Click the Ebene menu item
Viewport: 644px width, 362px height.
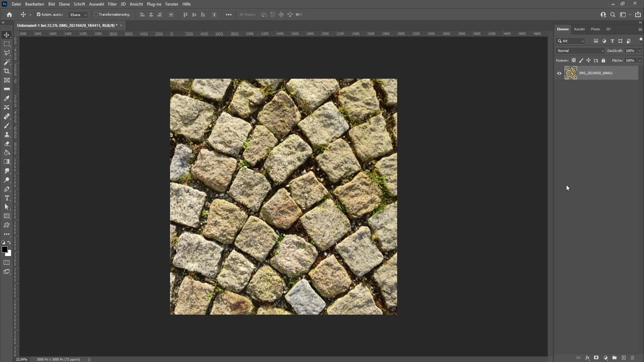click(x=63, y=4)
